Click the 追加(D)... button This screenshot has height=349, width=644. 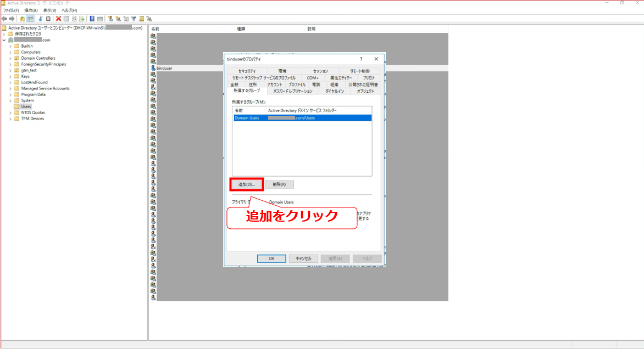coord(247,184)
